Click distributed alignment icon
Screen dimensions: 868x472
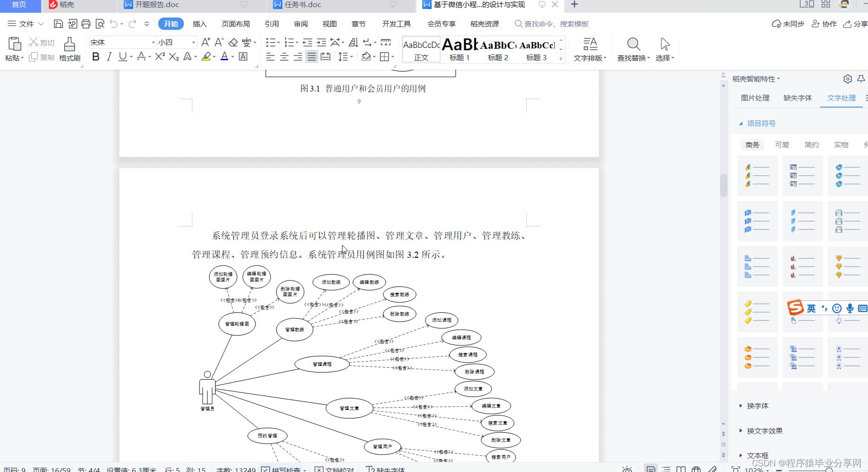325,56
